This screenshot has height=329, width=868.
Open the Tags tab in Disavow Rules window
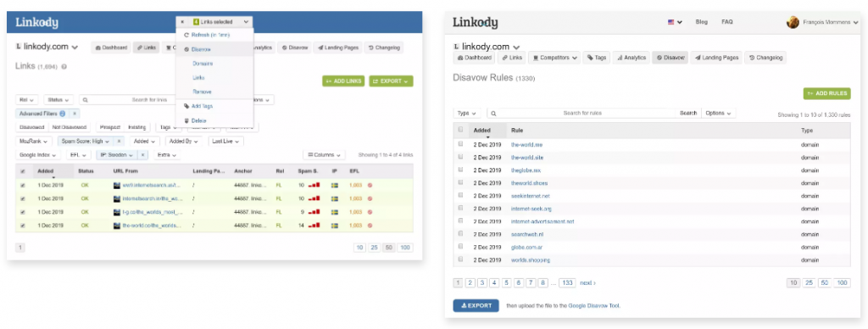pyautogui.click(x=596, y=58)
